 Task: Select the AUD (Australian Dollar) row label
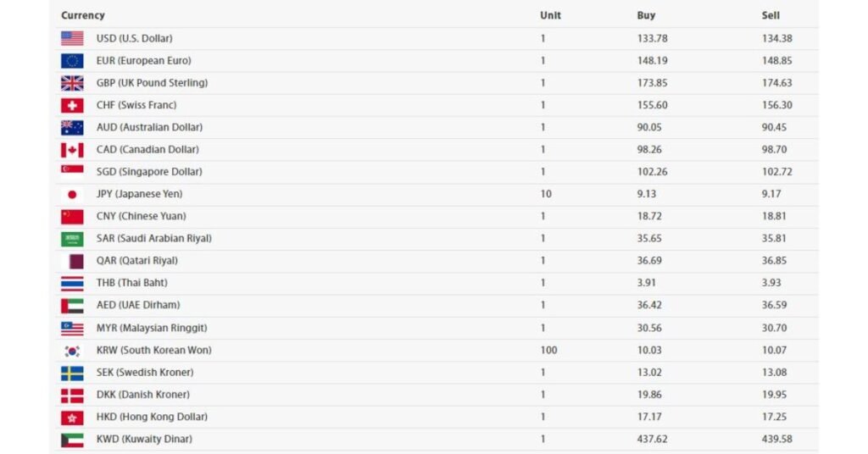pos(149,127)
